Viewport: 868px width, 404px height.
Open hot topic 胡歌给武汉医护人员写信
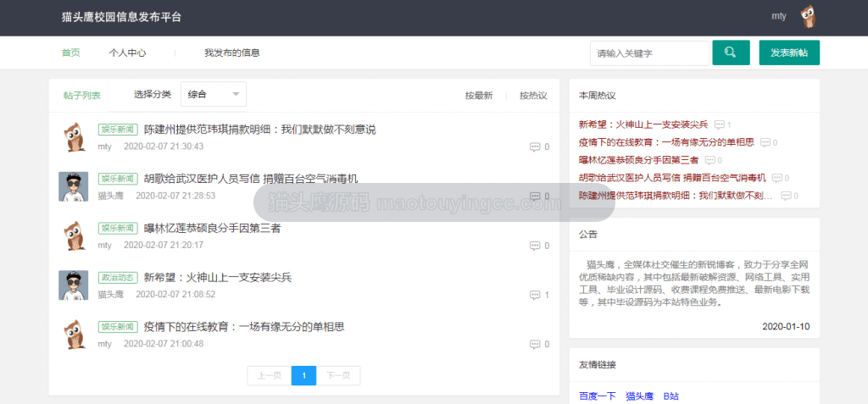pyautogui.click(x=672, y=178)
